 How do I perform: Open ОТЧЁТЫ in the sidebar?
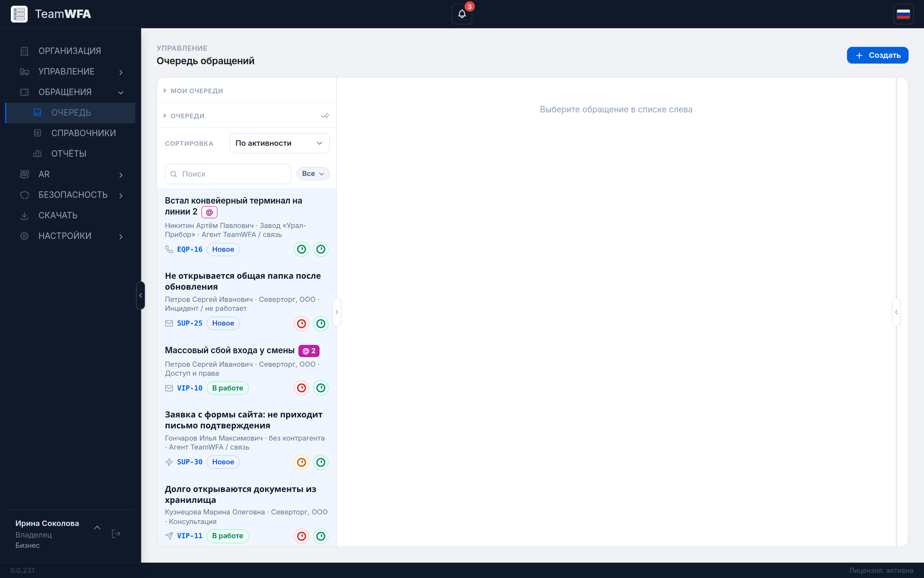(70, 154)
